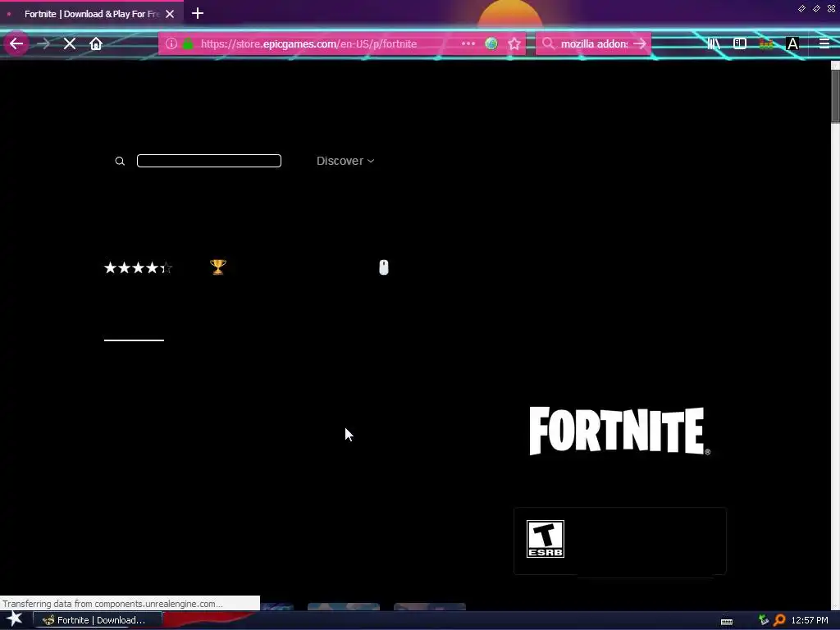This screenshot has width=840, height=630.
Task: Click the 12:57 PM clock
Action: 810,620
